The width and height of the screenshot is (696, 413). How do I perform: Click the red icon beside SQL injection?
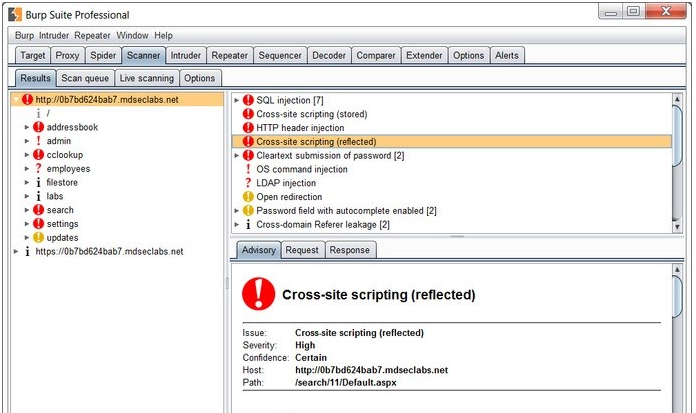click(x=248, y=100)
